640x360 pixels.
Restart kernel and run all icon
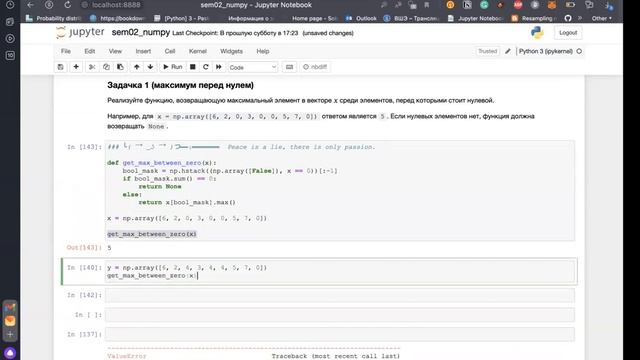pos(219,67)
